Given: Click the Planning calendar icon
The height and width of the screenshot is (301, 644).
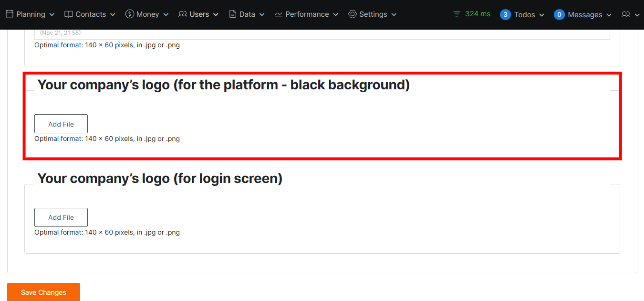Looking at the screenshot, I should click(x=10, y=14).
